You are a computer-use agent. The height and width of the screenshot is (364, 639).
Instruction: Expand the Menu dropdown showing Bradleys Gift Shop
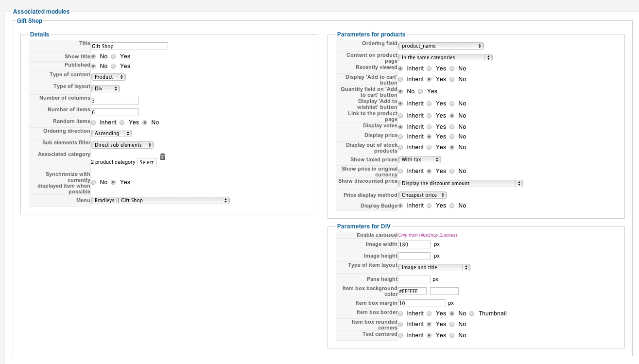click(x=160, y=200)
